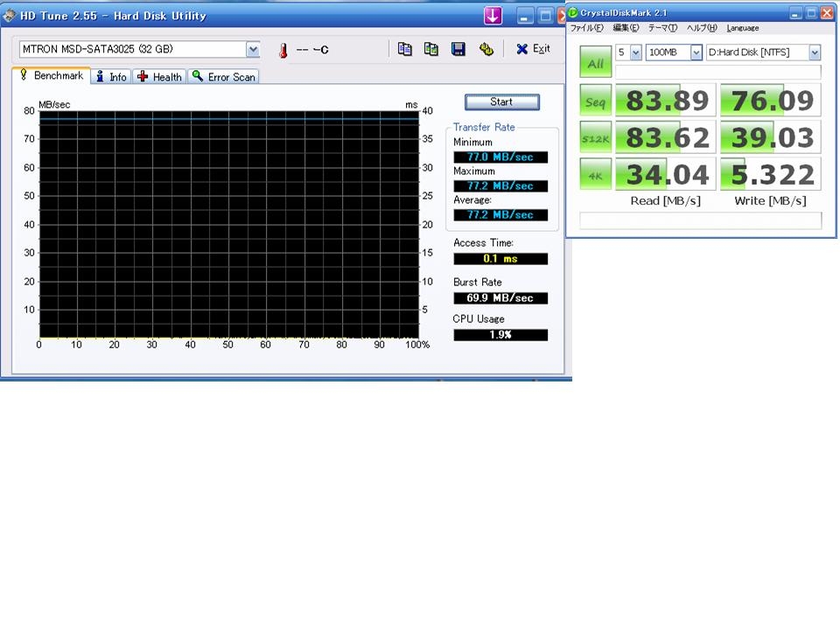Screen dimensions: 840x630
Task: Choose target drive from D:Hard Disk dropdown
Action: click(x=815, y=52)
